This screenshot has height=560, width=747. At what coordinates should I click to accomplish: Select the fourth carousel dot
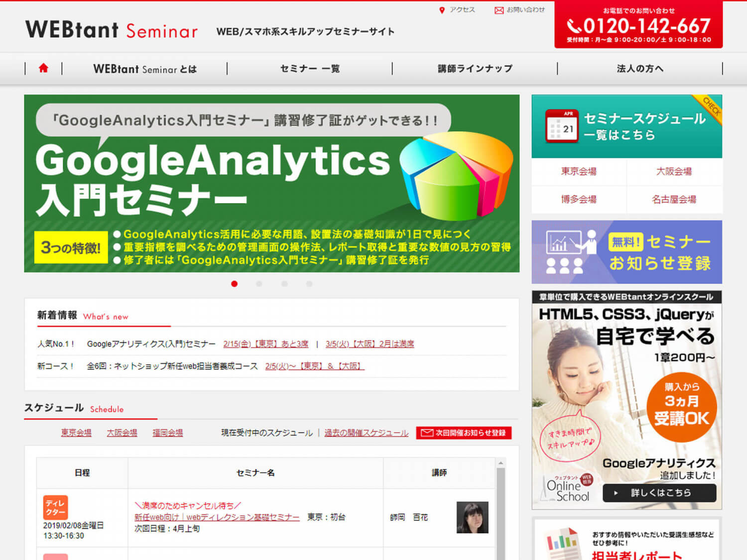[x=309, y=284]
